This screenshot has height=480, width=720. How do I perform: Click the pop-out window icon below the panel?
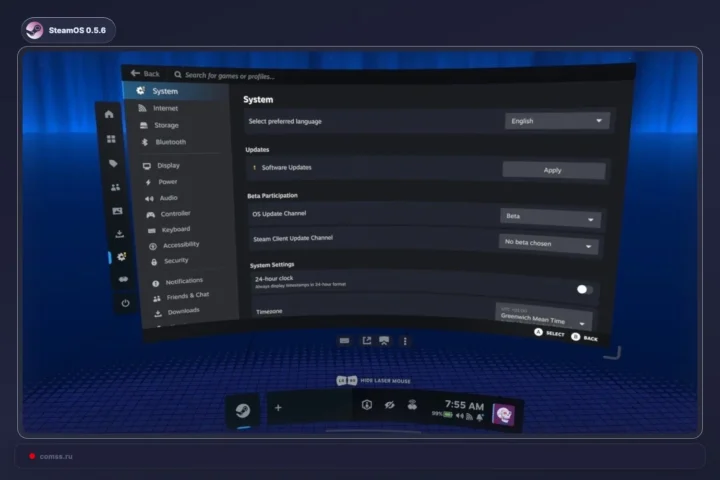pyautogui.click(x=366, y=340)
